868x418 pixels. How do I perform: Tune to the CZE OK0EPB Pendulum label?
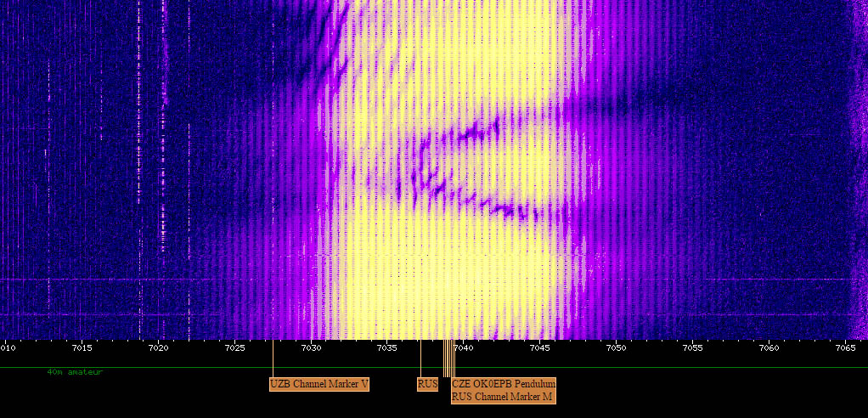tap(504, 384)
